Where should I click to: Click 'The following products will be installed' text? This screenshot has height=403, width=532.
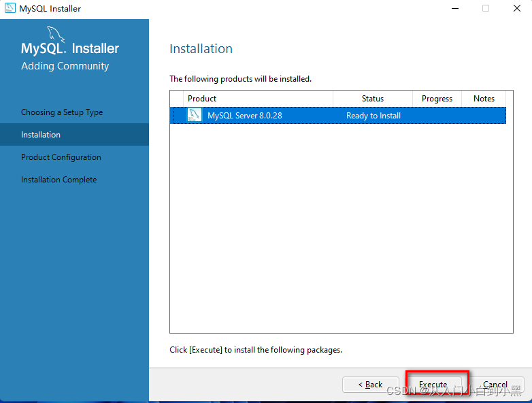[240, 79]
